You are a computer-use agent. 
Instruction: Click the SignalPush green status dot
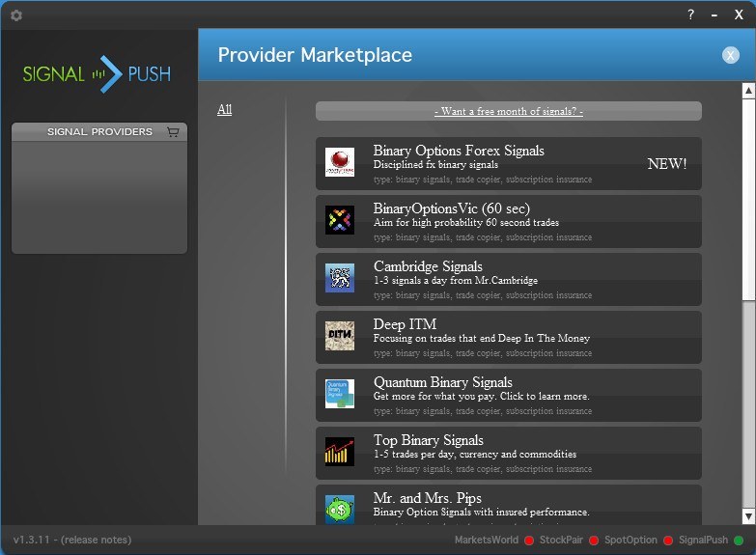(x=739, y=541)
